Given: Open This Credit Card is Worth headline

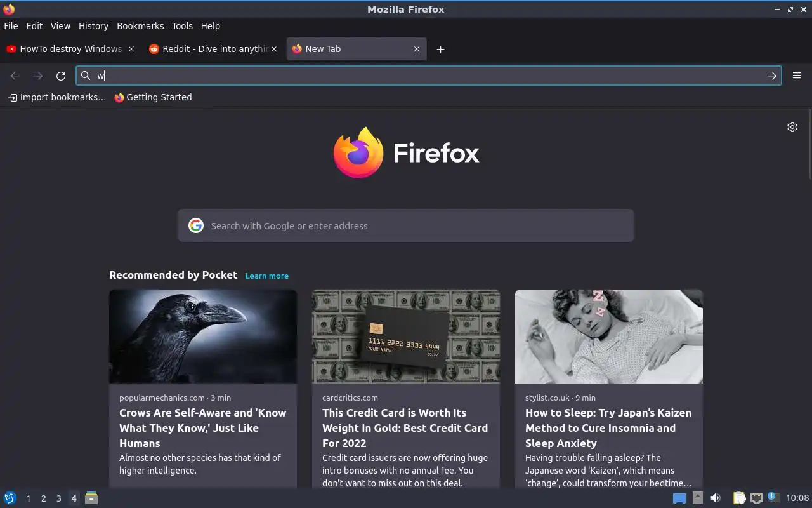Looking at the screenshot, I should [405, 428].
